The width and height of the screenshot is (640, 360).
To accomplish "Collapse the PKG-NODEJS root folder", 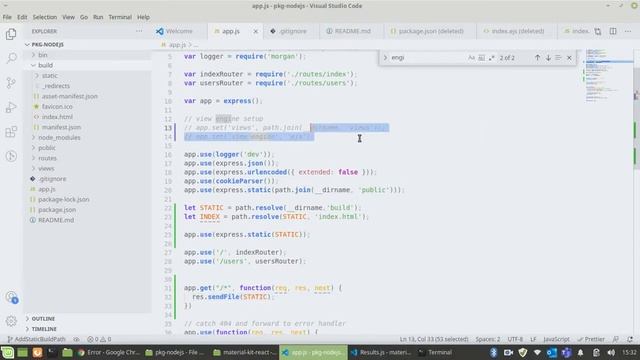I will [x=48, y=44].
